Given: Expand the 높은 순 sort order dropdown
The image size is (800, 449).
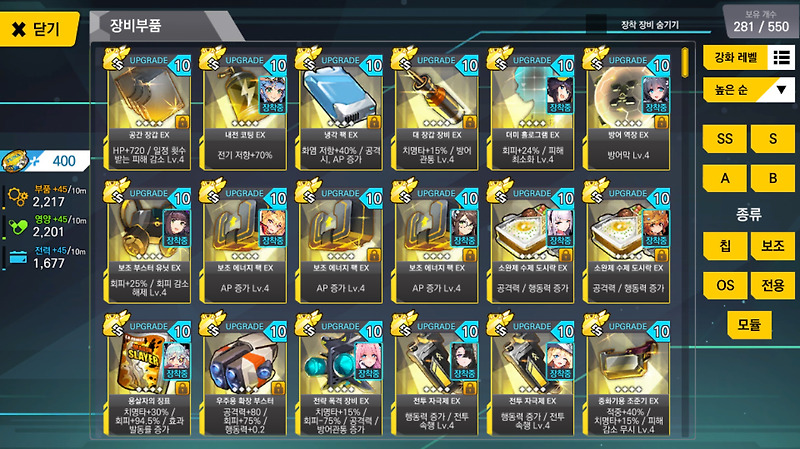Looking at the screenshot, I should pos(748,90).
